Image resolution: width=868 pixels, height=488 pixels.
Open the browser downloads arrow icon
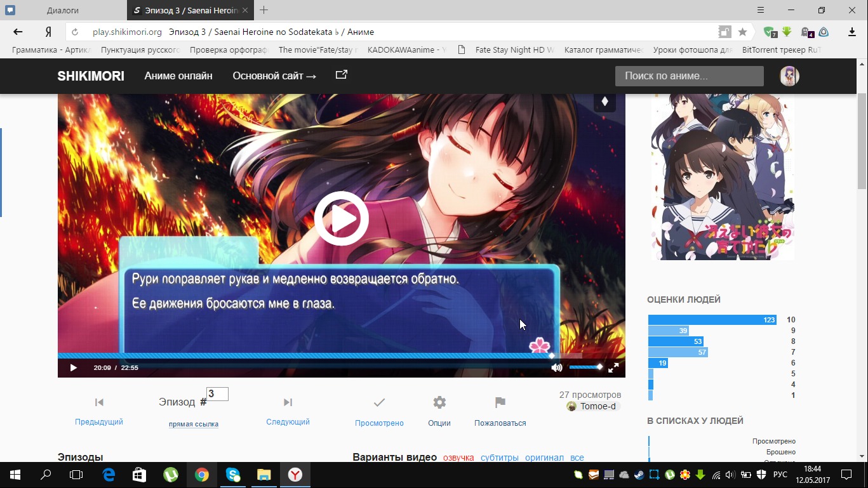(852, 32)
